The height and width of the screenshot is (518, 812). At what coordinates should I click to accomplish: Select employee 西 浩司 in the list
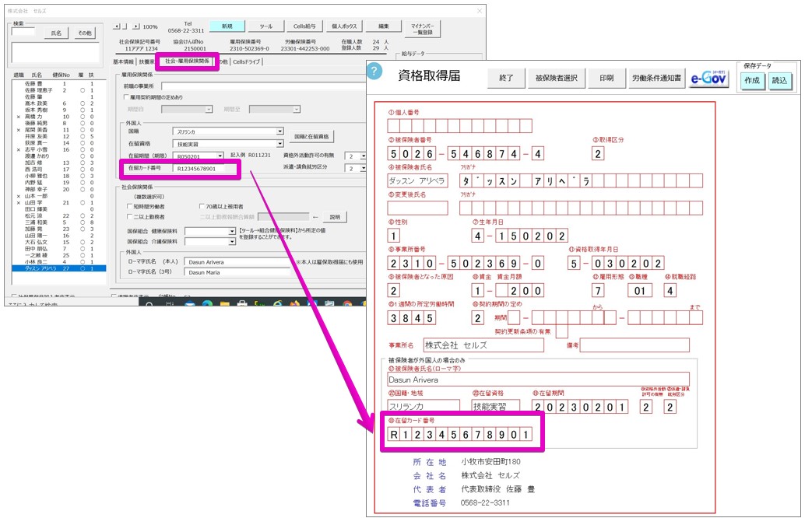[58, 170]
